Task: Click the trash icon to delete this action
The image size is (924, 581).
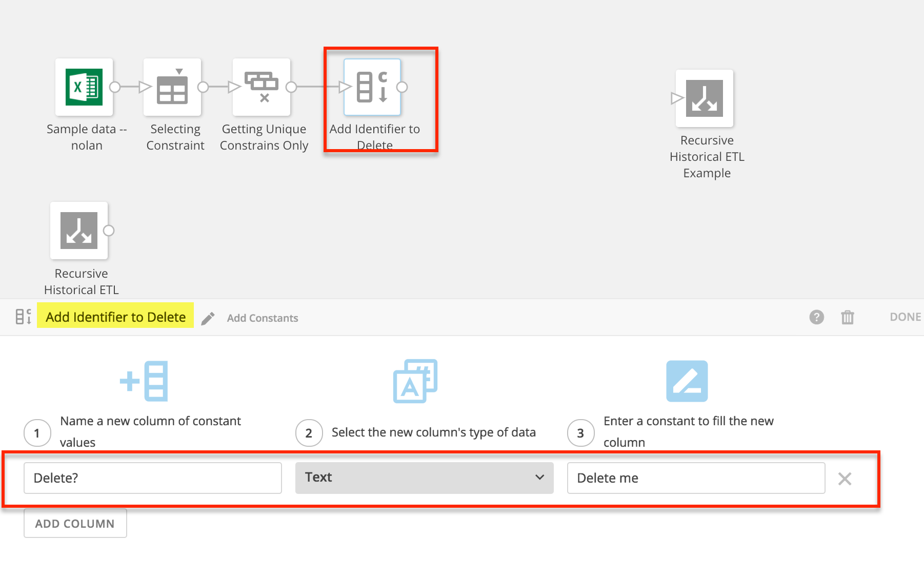Action: point(848,317)
